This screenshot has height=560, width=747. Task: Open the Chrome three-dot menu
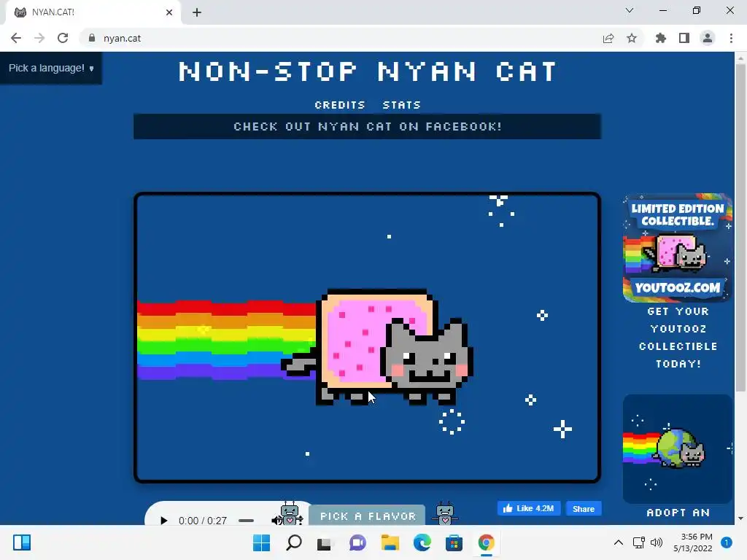[731, 38]
